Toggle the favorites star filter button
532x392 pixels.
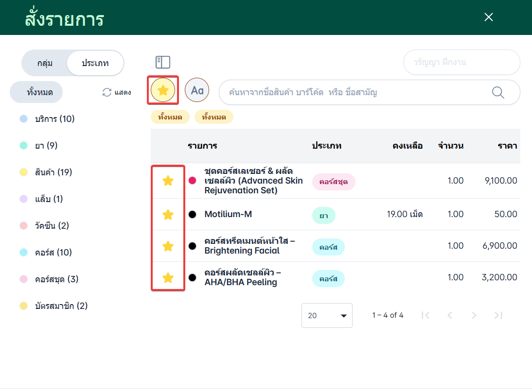pos(163,90)
